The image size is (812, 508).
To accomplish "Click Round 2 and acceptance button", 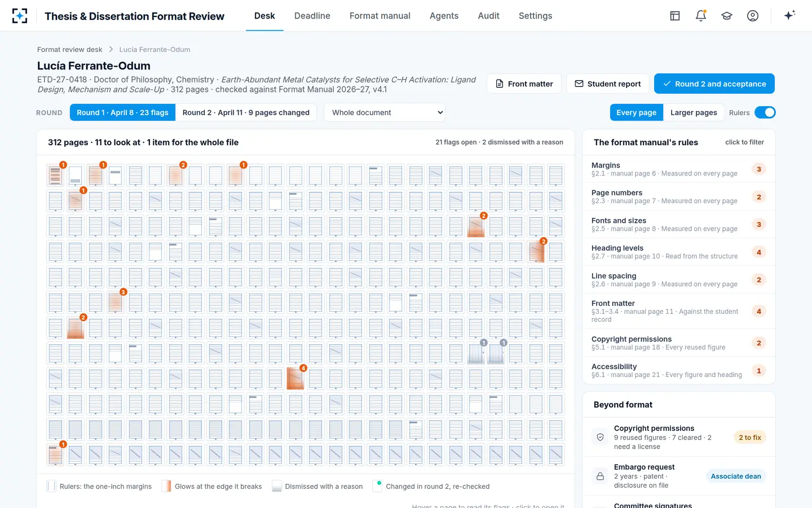I will (714, 84).
